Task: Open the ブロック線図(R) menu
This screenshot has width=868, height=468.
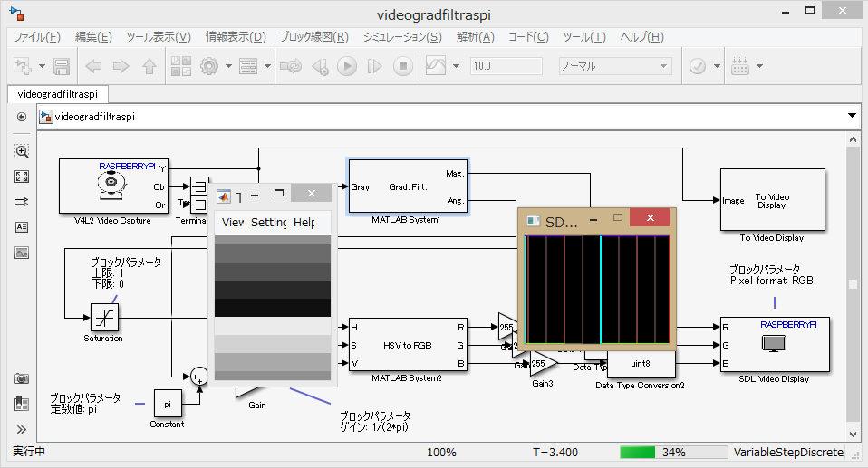Action: 313,37
